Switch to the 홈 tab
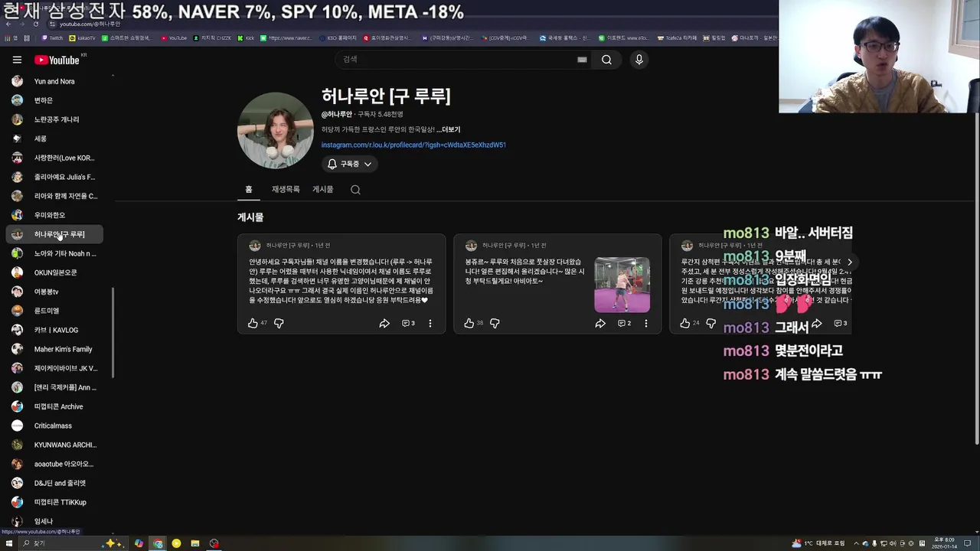This screenshot has width=980, height=551. click(x=248, y=189)
